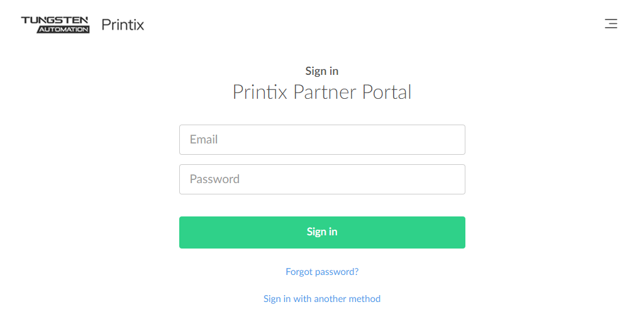Click into the Password field
This screenshot has width=644, height=319.
pos(322,179)
